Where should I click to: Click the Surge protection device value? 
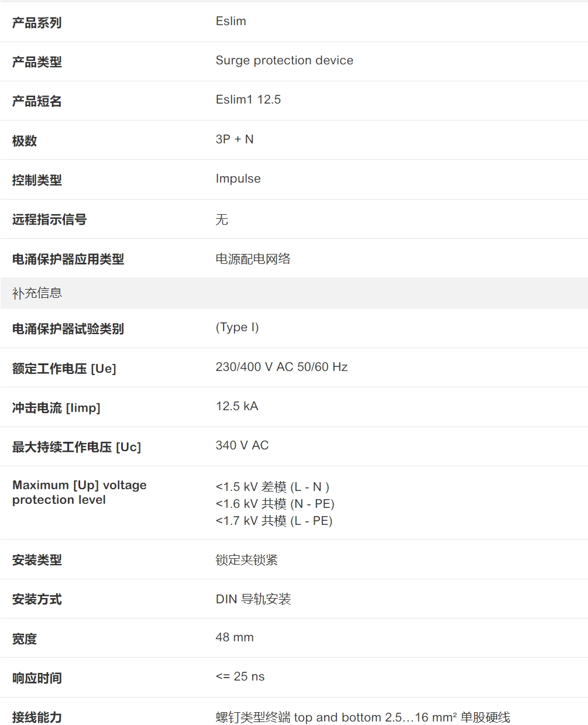click(x=284, y=60)
